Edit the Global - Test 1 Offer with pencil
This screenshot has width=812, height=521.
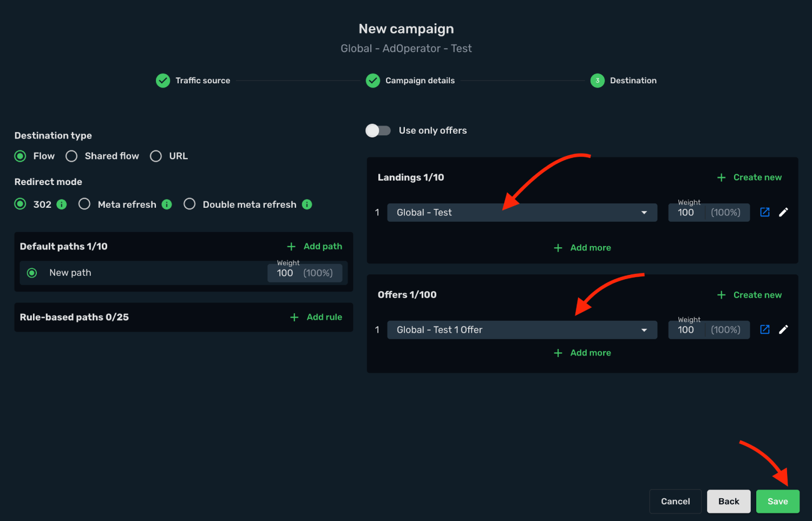coord(783,329)
